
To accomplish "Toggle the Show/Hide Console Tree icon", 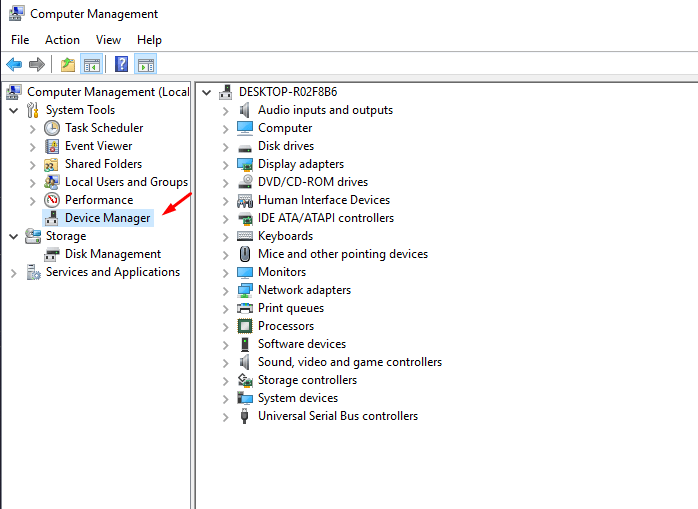I will point(92,65).
